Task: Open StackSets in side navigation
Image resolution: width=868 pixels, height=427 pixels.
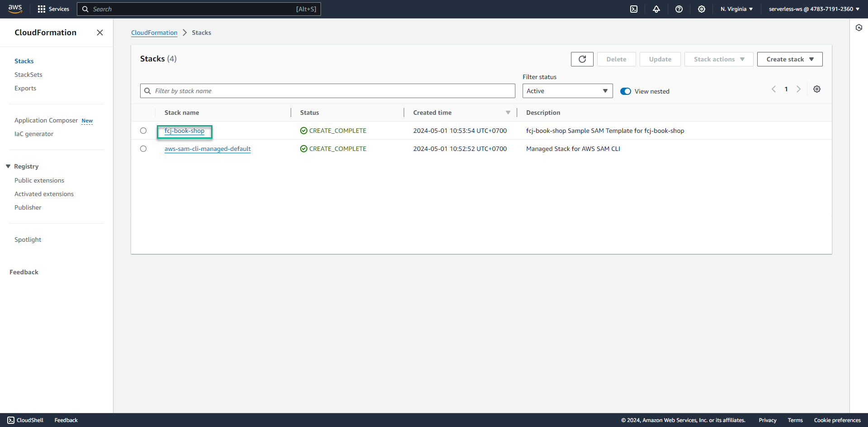Action: (28, 75)
